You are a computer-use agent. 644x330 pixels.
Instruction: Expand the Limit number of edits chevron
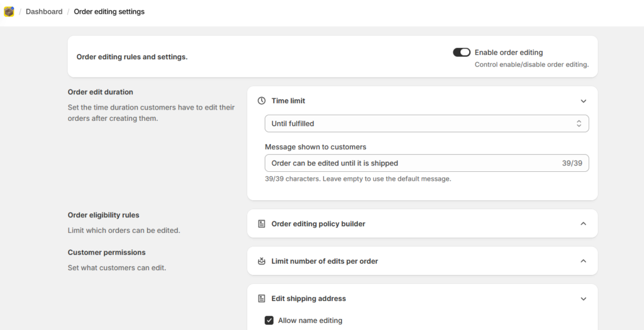pos(583,261)
